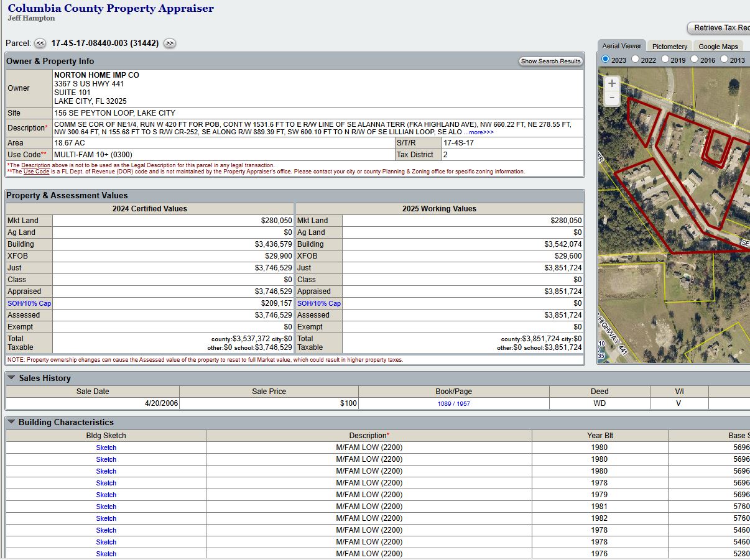This screenshot has width=750, height=560.
Task: Switch to the Pictometery tab
Action: pos(669,47)
